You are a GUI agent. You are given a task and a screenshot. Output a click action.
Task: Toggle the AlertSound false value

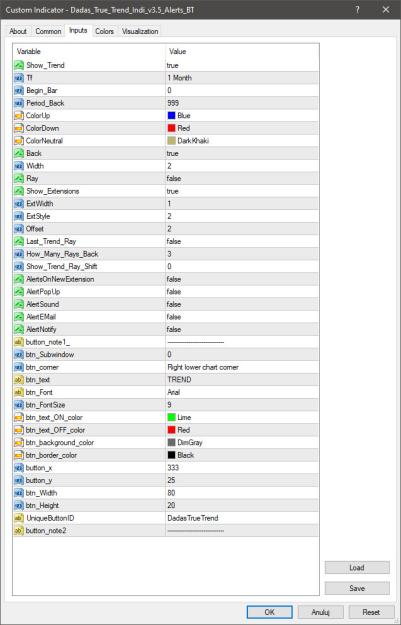[x=242, y=304]
